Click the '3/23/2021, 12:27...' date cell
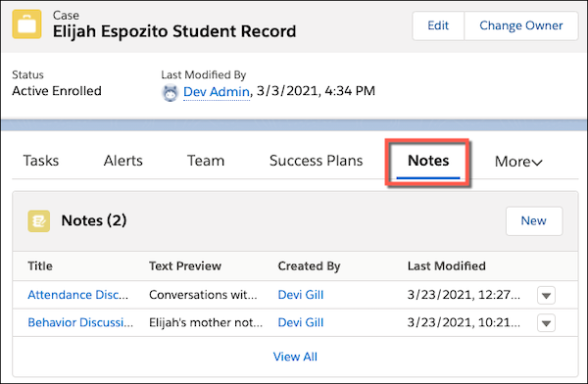The image size is (588, 384). 464,295
